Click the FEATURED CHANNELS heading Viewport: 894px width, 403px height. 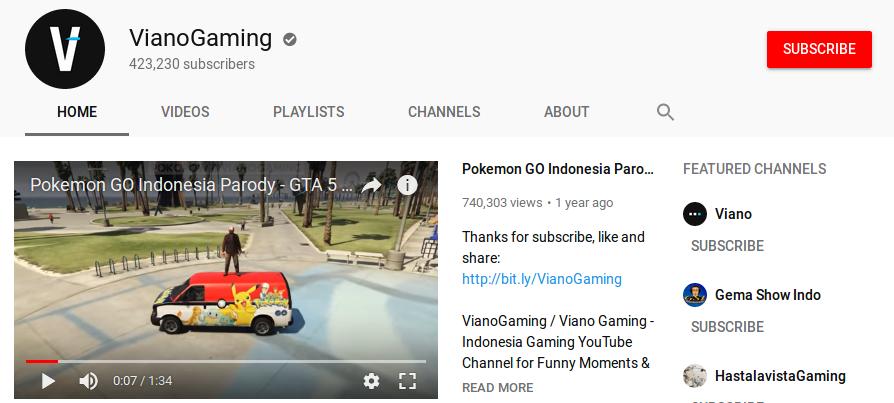(754, 169)
